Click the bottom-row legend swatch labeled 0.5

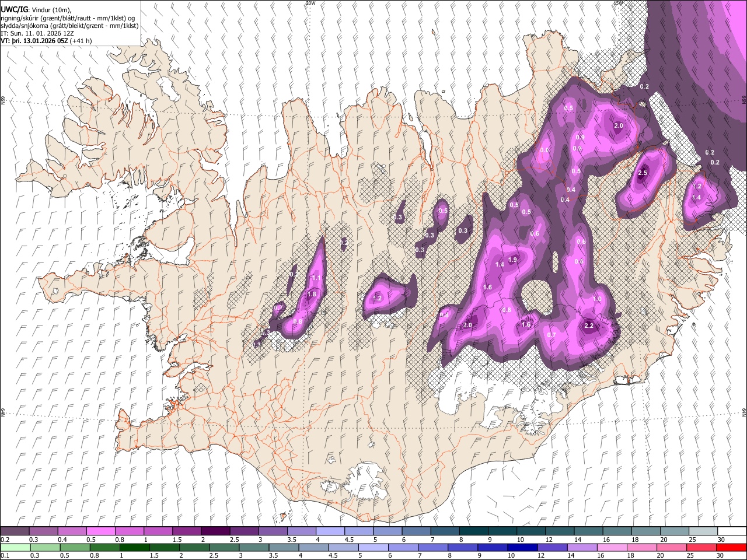pos(75,547)
